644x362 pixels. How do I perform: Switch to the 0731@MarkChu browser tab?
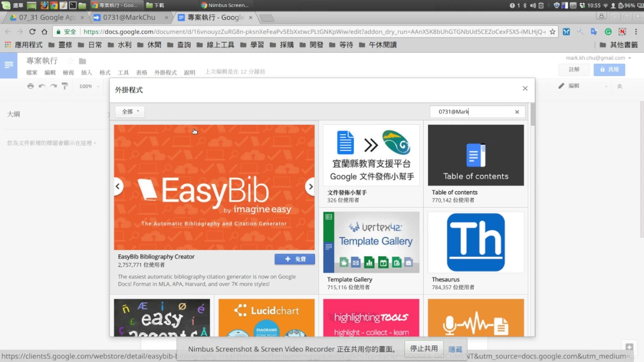pyautogui.click(x=131, y=17)
